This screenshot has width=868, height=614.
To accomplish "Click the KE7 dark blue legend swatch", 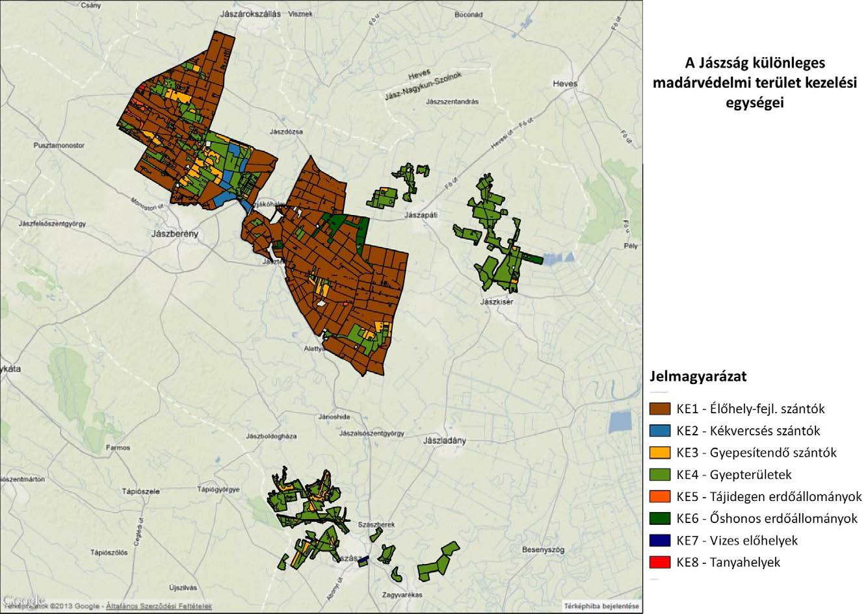I will pos(659,540).
